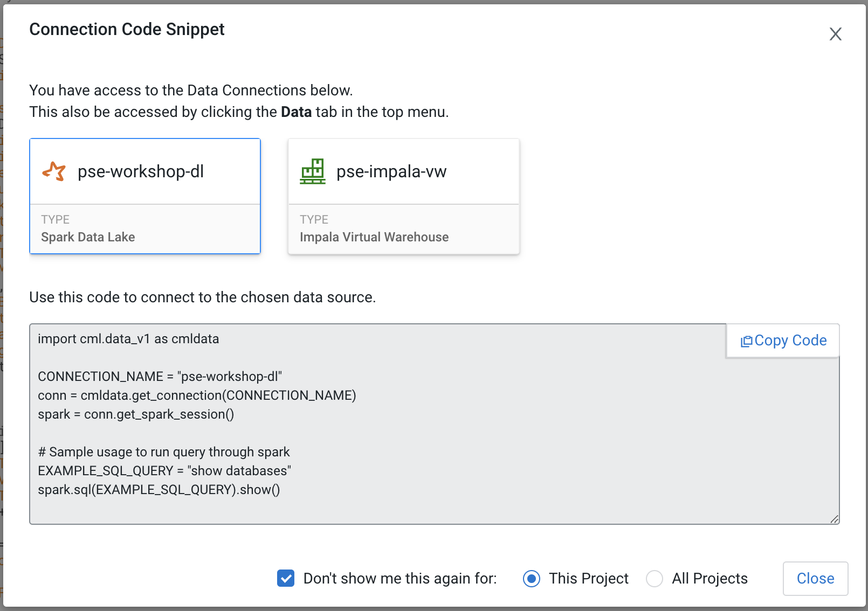868x611 pixels.
Task: Click the code box resize handle corner
Action: tap(834, 519)
